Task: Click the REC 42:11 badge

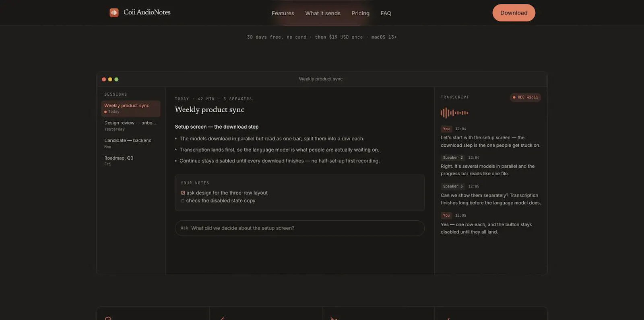Action: (525, 97)
